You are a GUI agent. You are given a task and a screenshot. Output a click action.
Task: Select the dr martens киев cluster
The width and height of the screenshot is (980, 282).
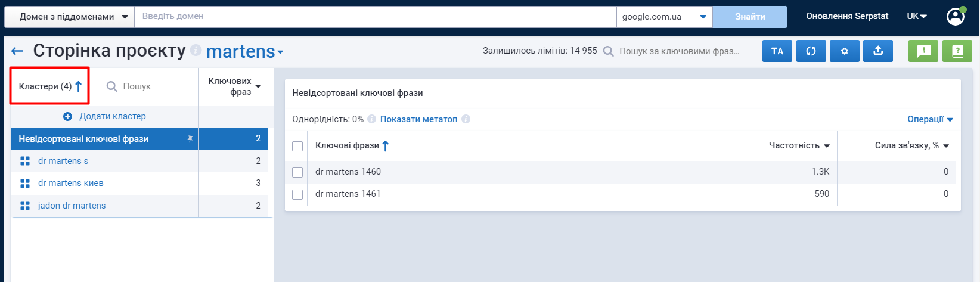[71, 183]
